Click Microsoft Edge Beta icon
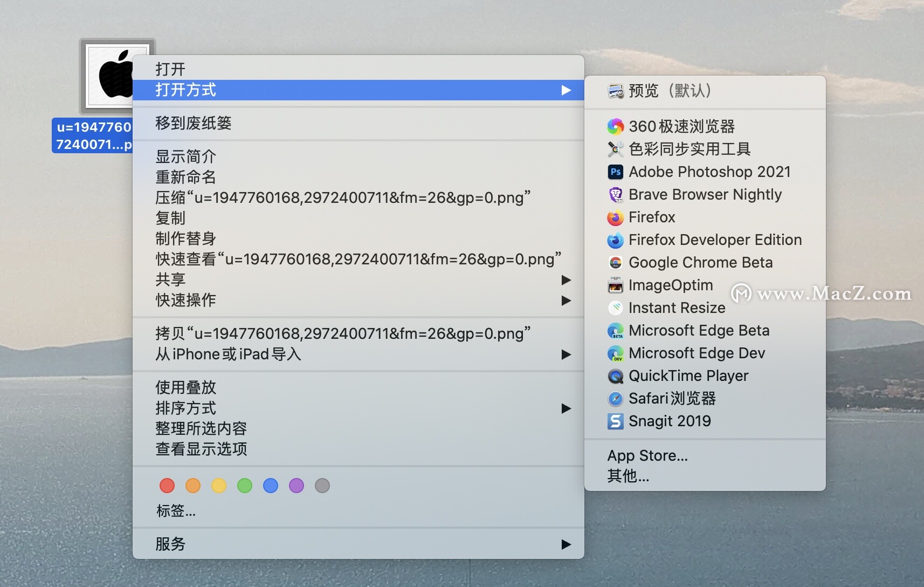The width and height of the screenshot is (924, 587). click(x=615, y=331)
